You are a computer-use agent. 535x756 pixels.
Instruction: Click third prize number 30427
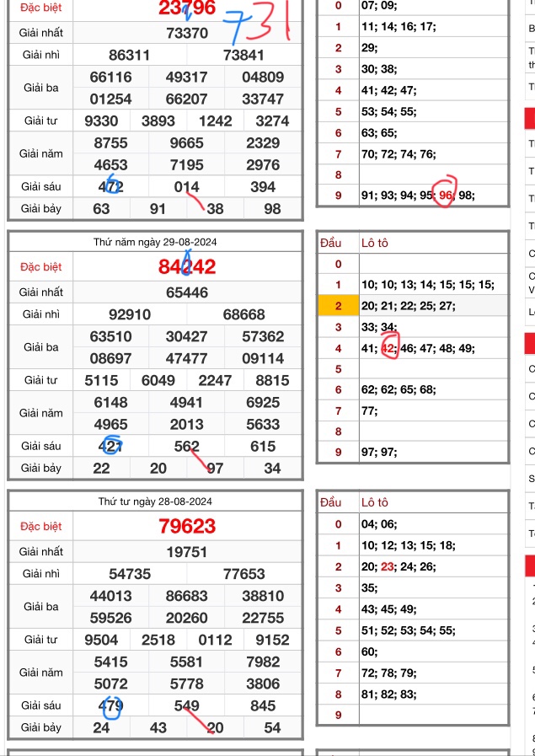click(186, 336)
